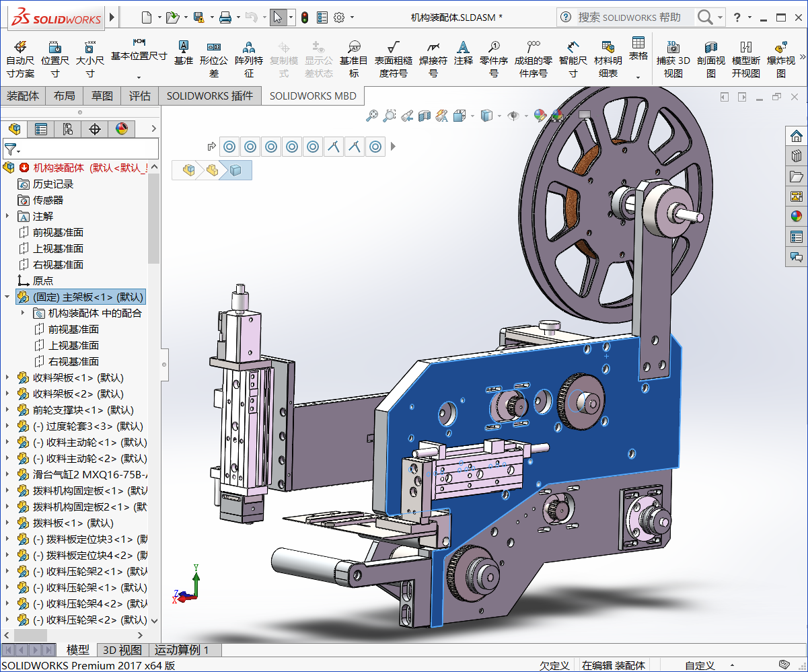Open the Options gear icon in title bar
Image resolution: width=808 pixels, height=672 pixels.
pos(339,17)
